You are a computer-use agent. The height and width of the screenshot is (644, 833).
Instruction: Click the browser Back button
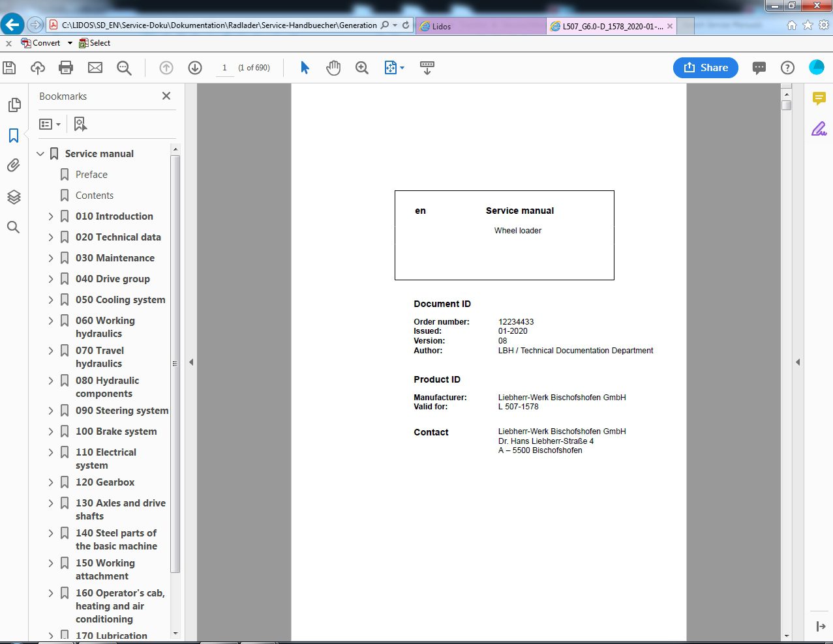[12, 25]
